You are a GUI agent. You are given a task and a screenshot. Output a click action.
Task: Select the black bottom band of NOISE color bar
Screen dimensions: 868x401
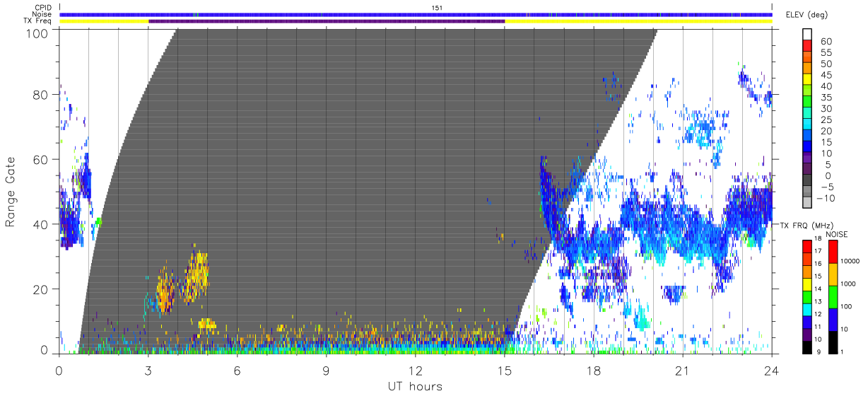[833, 342]
